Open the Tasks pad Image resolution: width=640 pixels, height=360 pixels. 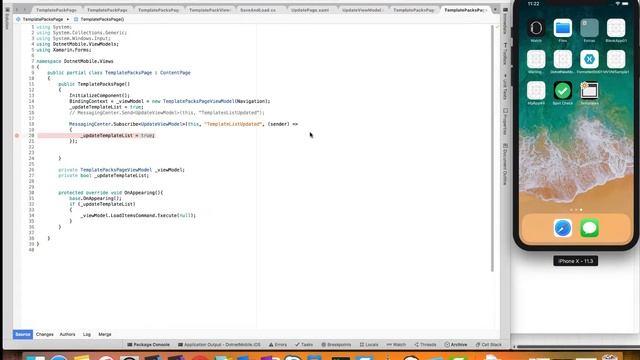[x=304, y=345]
